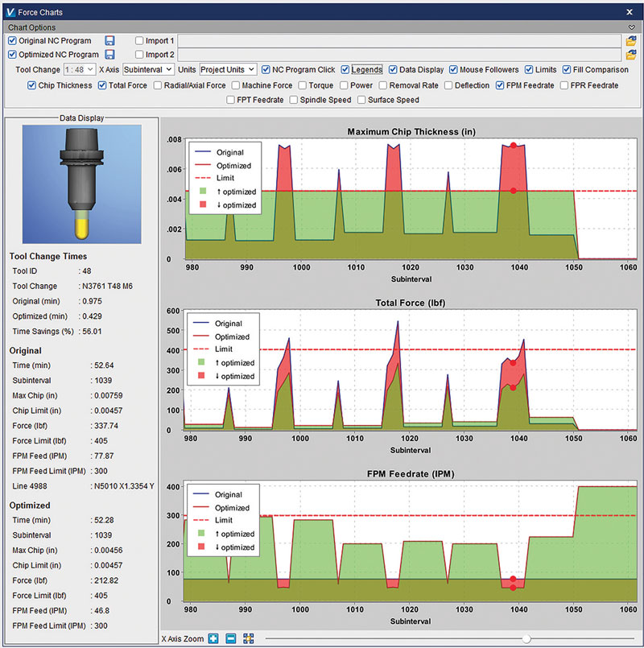Click the Import 2 file path field
The image size is (644, 648).
click(x=399, y=55)
